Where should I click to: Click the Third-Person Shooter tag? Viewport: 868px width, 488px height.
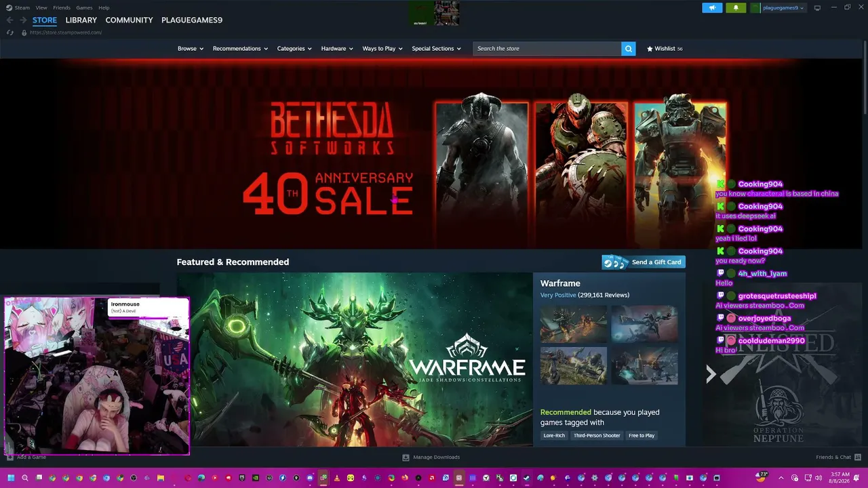click(597, 435)
